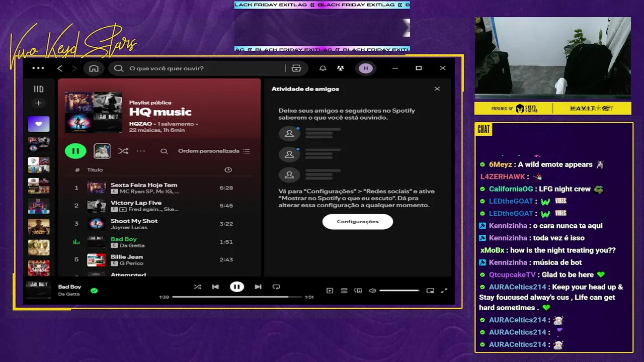644x362 pixels.
Task: Click the duration clock column header
Action: click(x=228, y=170)
